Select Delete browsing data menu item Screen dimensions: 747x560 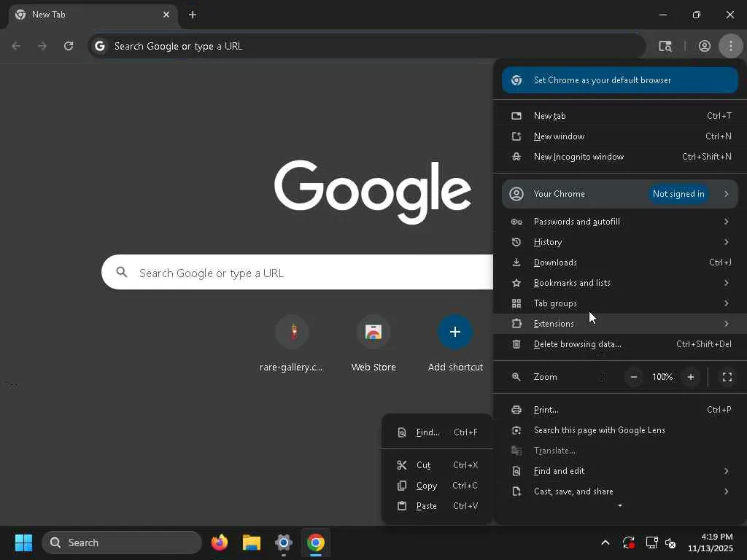pyautogui.click(x=620, y=344)
